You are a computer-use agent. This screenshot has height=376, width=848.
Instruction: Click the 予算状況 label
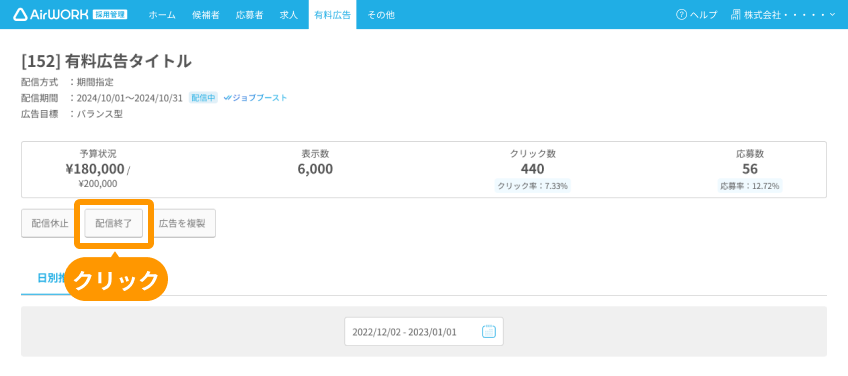coord(98,154)
